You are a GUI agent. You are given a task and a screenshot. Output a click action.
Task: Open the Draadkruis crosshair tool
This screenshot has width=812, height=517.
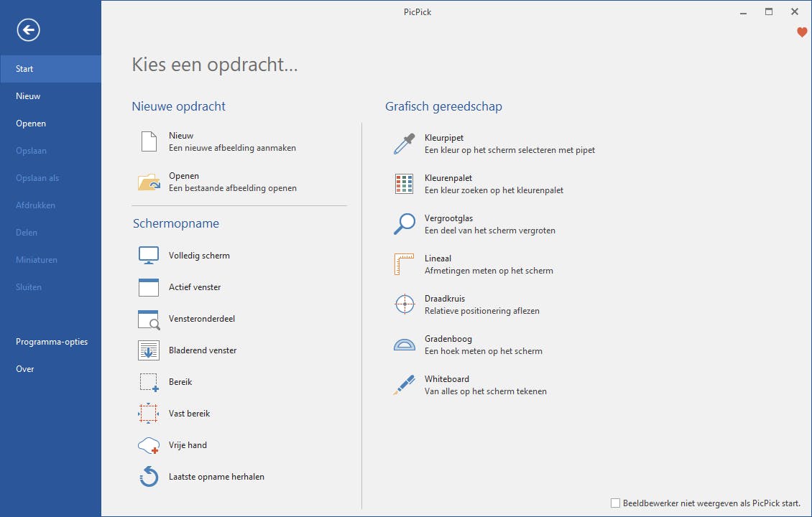[x=405, y=304]
